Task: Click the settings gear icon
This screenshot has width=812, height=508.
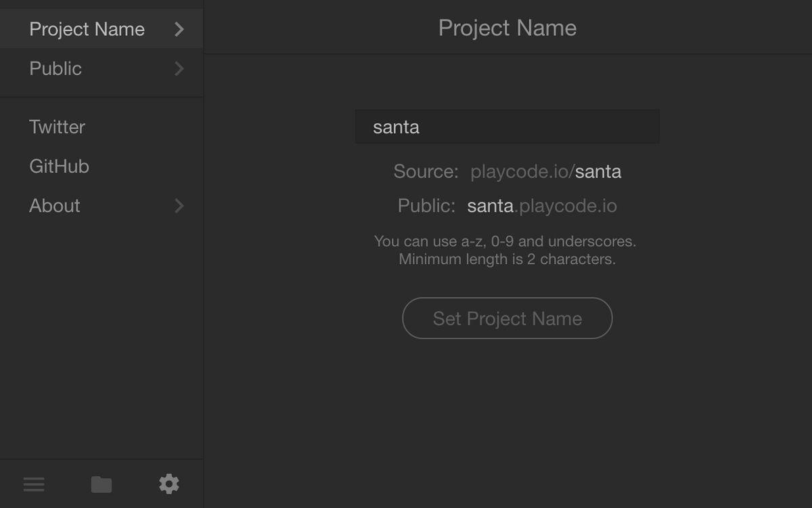Action: point(169,484)
